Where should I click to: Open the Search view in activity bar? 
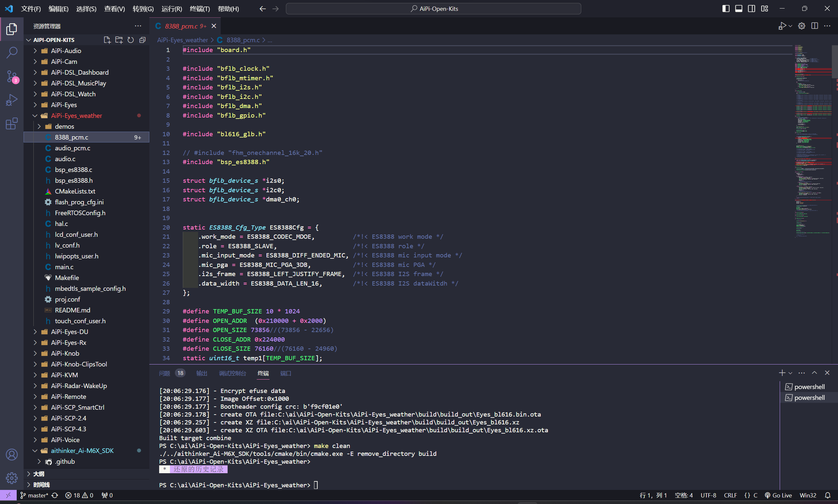11,53
